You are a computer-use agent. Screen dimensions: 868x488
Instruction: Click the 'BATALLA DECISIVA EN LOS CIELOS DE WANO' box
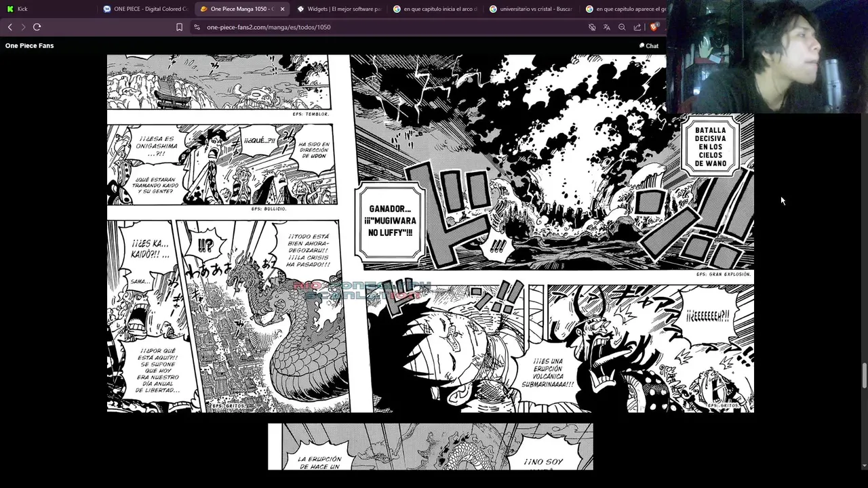click(710, 146)
